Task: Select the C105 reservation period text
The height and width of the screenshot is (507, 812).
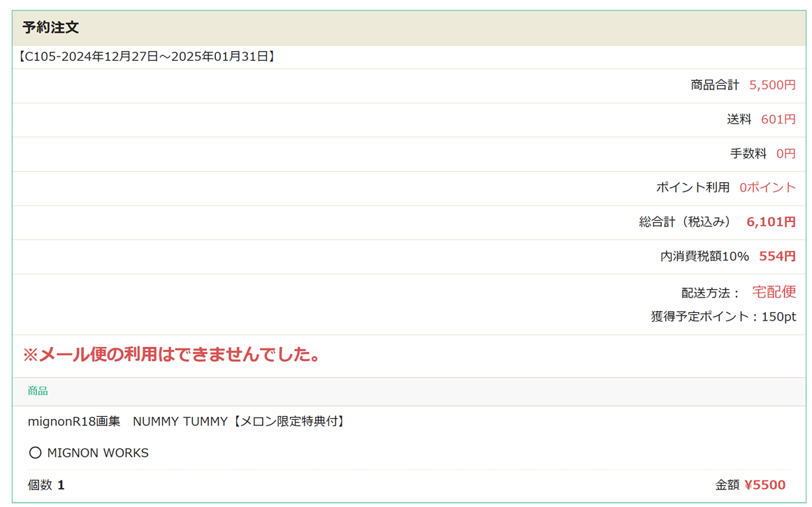Action: pyautogui.click(x=146, y=57)
